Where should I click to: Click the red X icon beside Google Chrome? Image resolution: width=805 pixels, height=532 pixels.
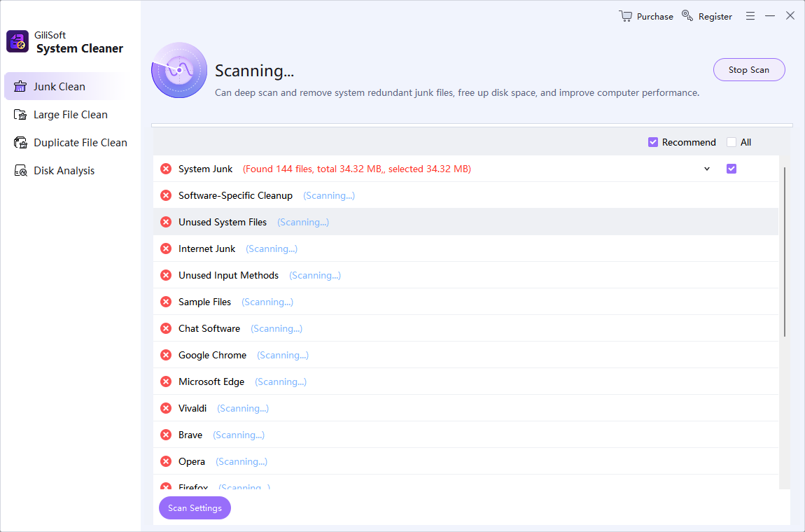(x=166, y=355)
